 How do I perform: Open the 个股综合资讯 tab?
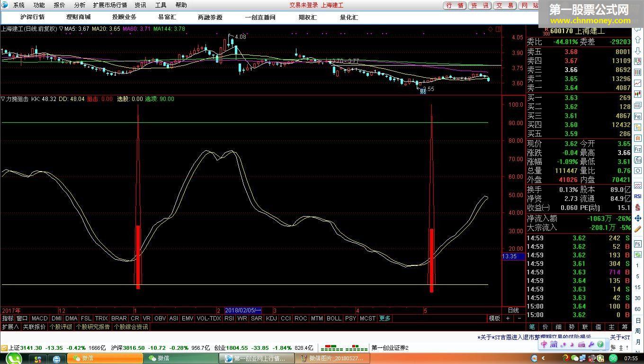(x=131, y=327)
